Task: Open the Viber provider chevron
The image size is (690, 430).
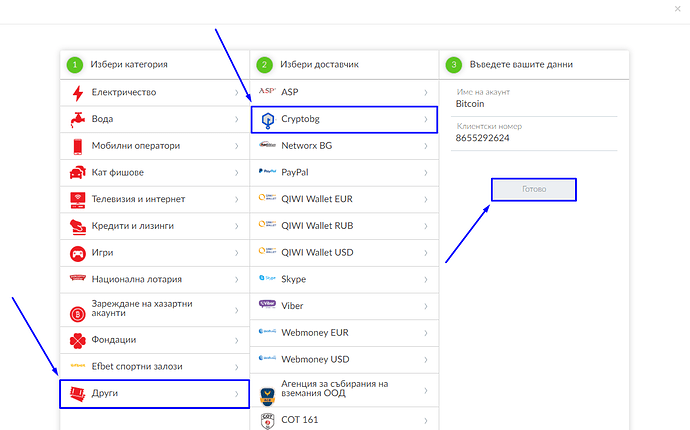Action: pos(426,306)
